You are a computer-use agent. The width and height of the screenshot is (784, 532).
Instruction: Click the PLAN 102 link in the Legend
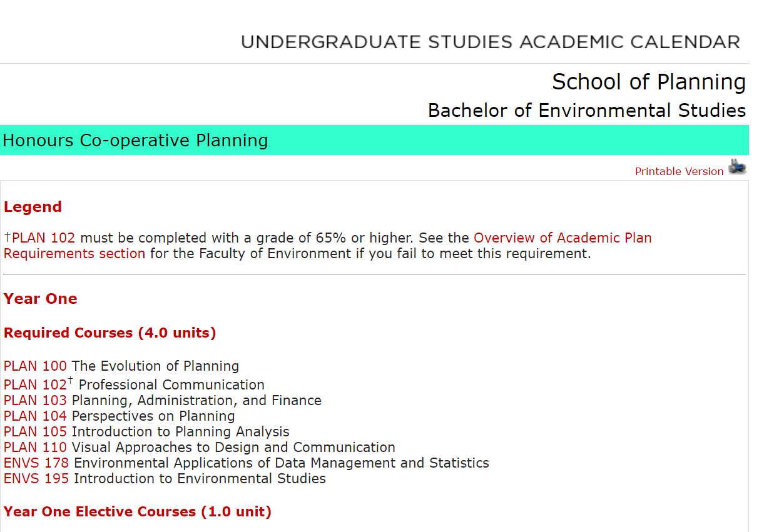(x=43, y=238)
